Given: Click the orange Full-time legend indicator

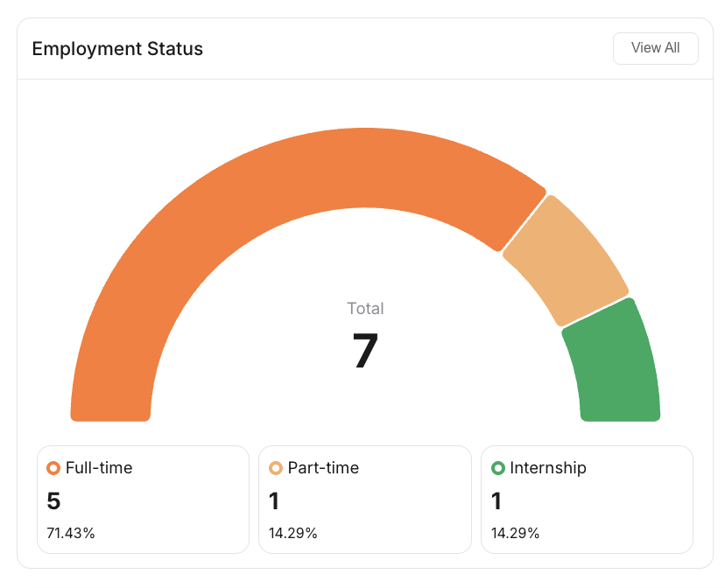Looking at the screenshot, I should click(x=53, y=468).
